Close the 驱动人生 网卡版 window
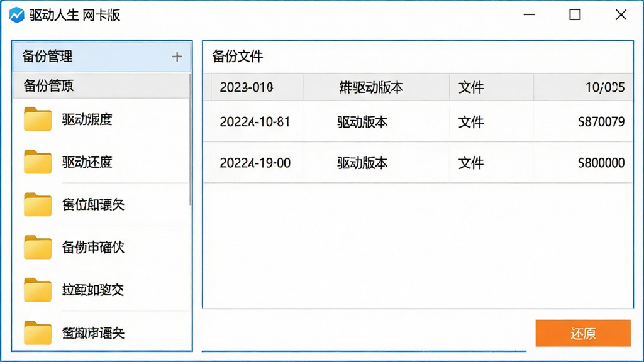The height and width of the screenshot is (362, 644). (621, 15)
